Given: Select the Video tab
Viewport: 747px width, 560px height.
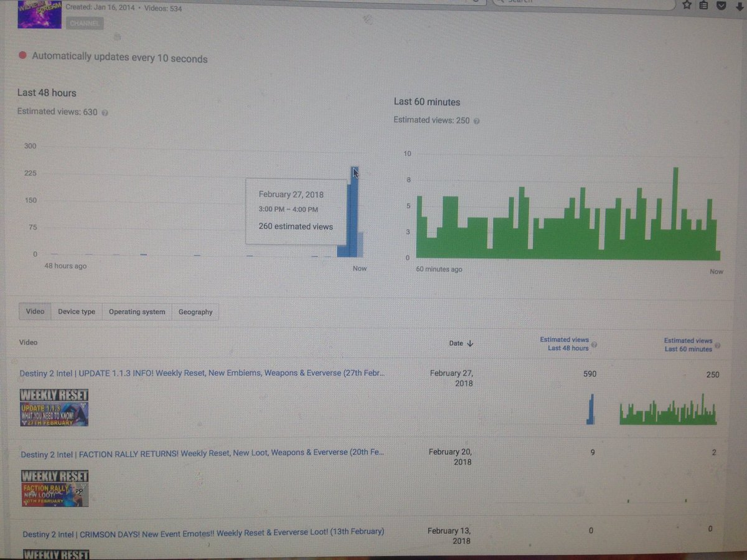Looking at the screenshot, I should click(x=35, y=311).
